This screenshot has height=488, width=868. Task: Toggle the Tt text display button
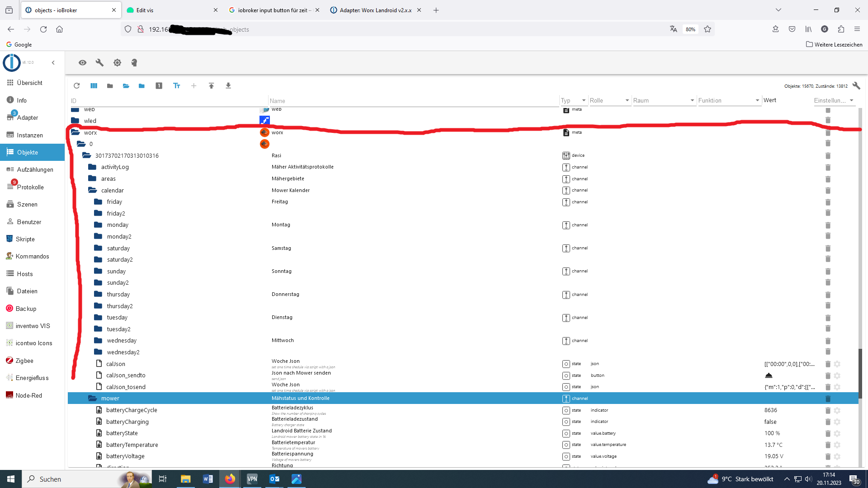tap(176, 86)
